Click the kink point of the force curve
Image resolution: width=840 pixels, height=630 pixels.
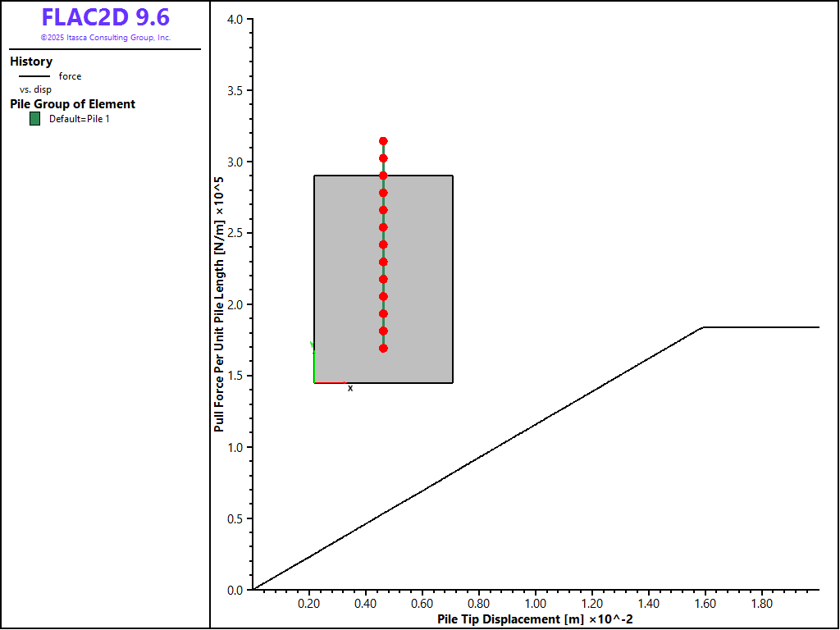click(703, 327)
